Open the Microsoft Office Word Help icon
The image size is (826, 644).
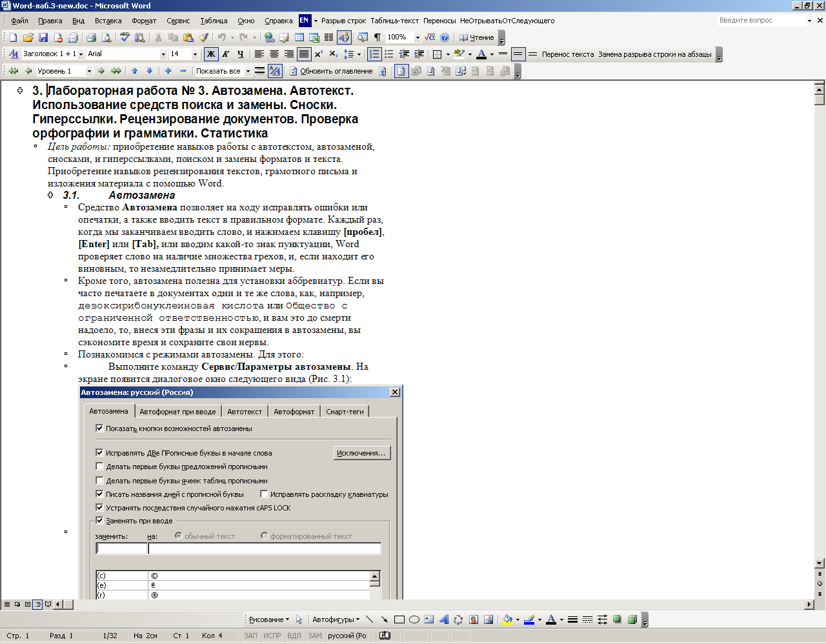pos(445,37)
